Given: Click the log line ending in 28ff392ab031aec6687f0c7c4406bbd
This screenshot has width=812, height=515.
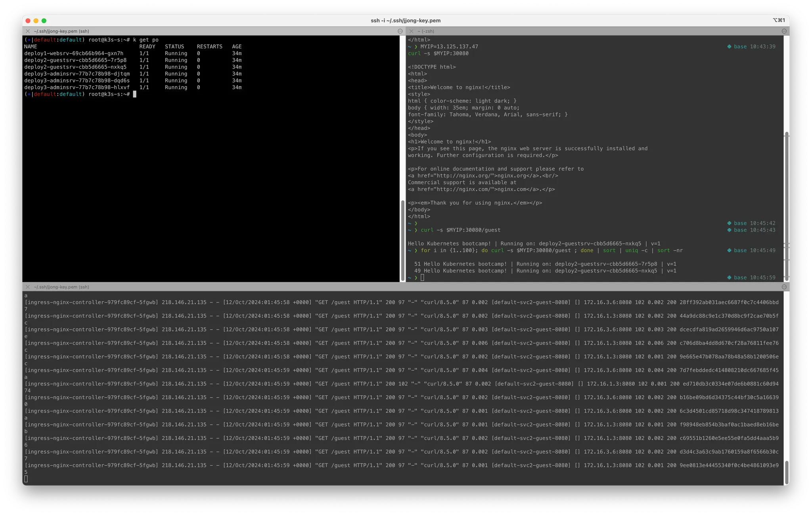Looking at the screenshot, I should click(x=402, y=302).
